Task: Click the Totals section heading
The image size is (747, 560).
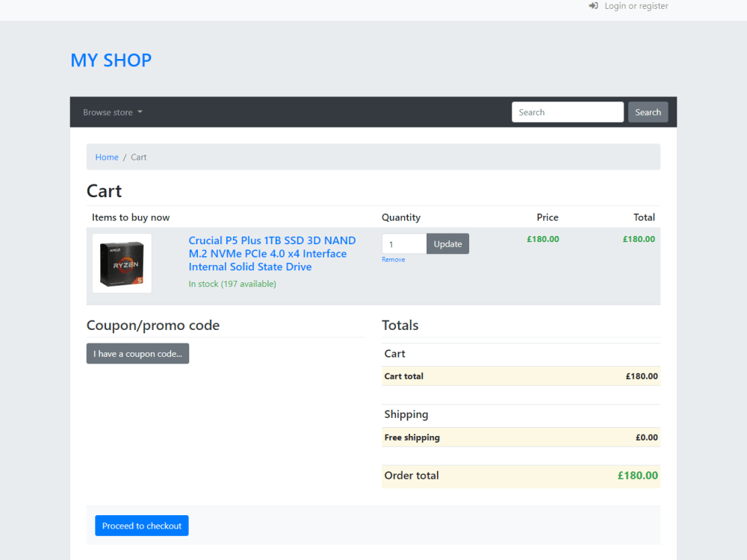Action: (400, 326)
